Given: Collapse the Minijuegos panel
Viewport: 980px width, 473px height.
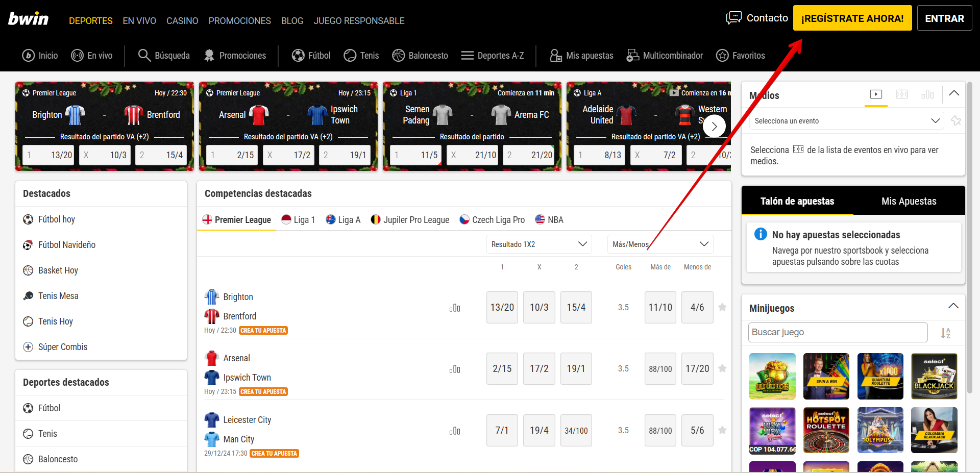Looking at the screenshot, I should tap(953, 306).
